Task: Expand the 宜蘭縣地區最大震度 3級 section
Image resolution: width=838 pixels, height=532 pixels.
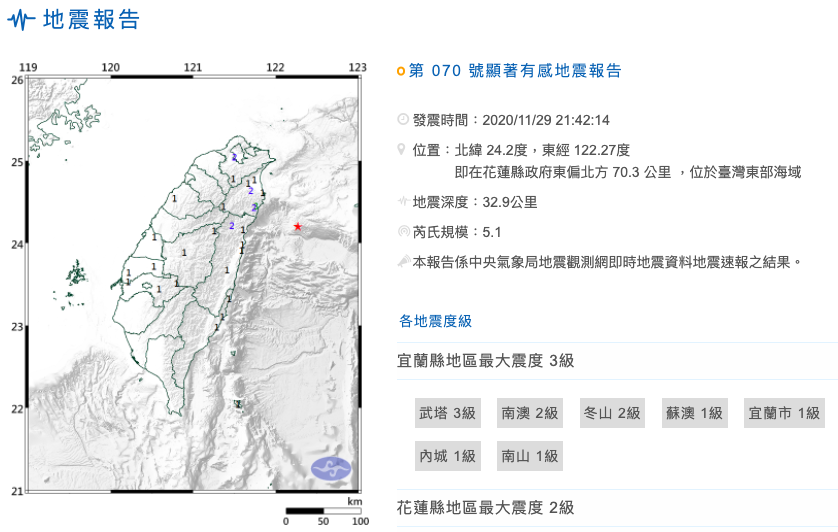Action: coord(617,361)
